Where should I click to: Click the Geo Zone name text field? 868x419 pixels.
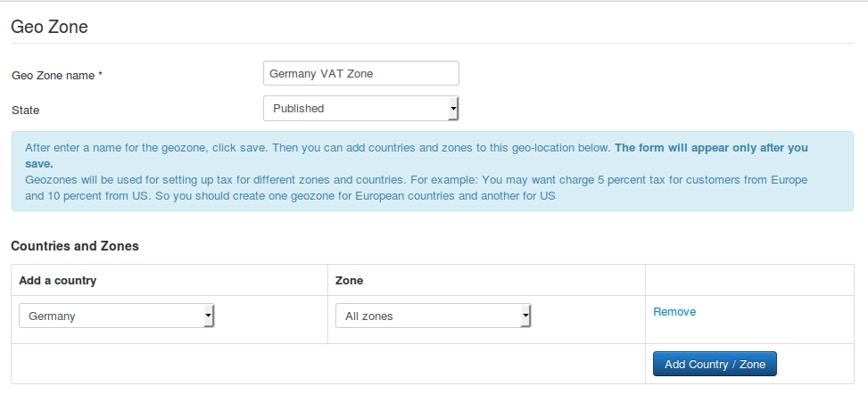(361, 73)
